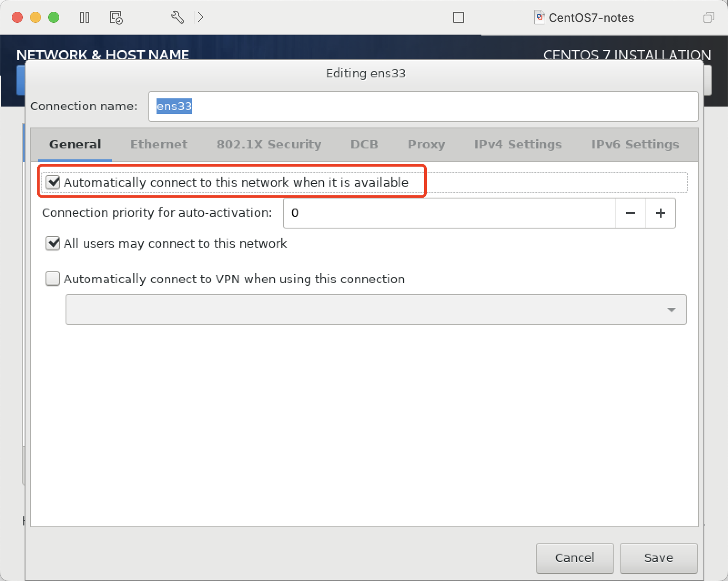Click the Save button
The image size is (728, 581).
(658, 558)
